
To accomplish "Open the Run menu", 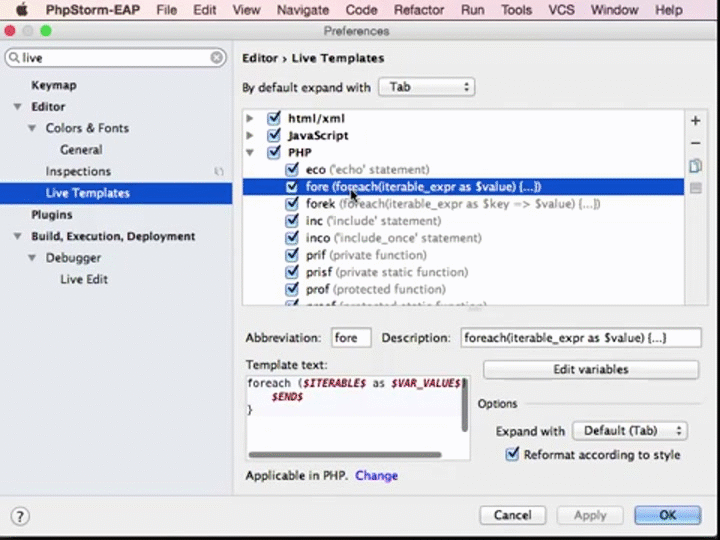I will click(x=472, y=10).
